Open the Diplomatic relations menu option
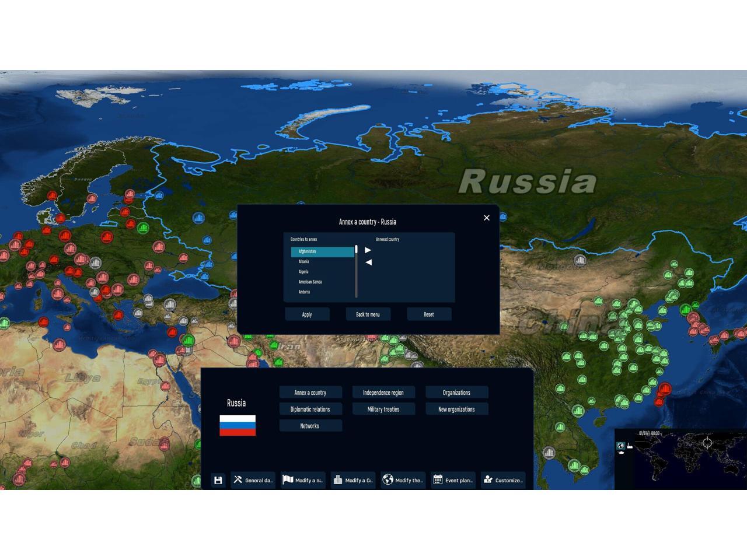 click(x=310, y=409)
